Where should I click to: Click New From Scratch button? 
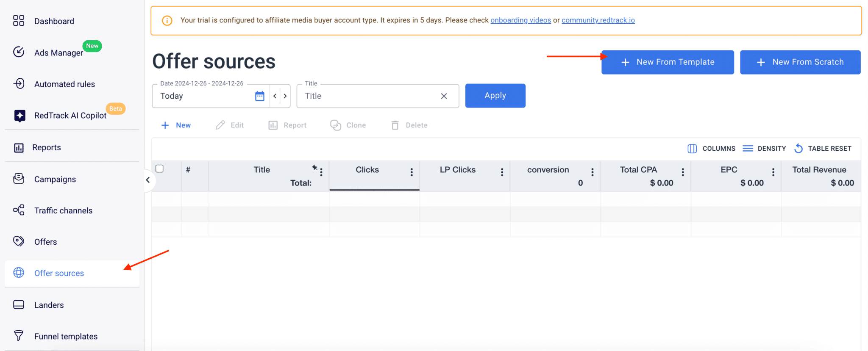(x=800, y=62)
